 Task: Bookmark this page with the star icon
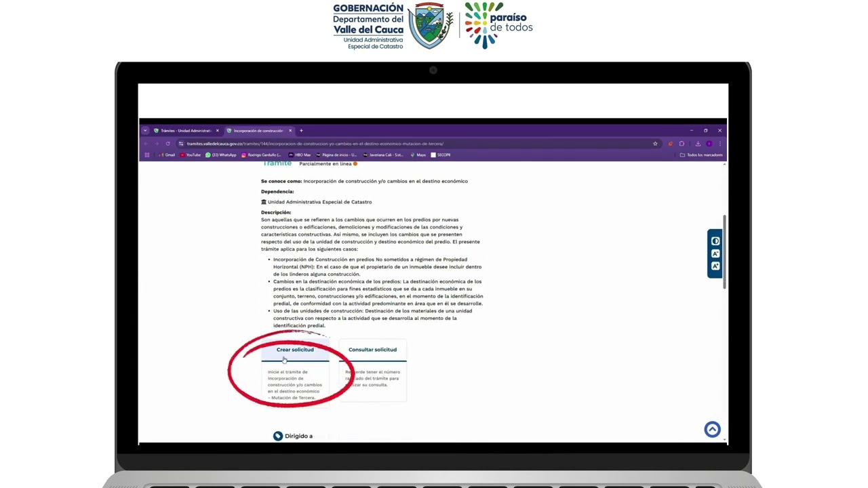click(655, 144)
